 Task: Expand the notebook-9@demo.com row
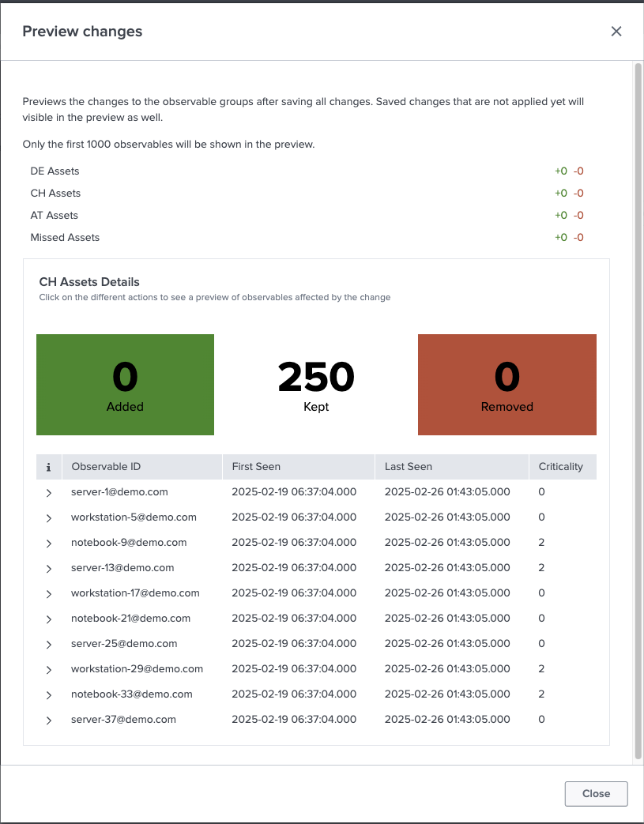tap(48, 542)
